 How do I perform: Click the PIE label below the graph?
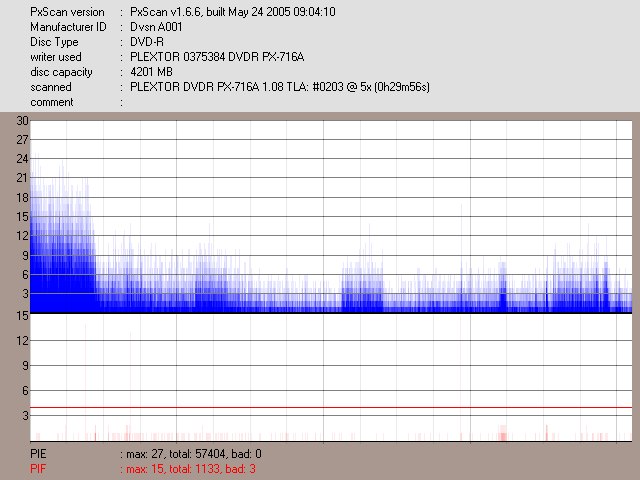38,454
